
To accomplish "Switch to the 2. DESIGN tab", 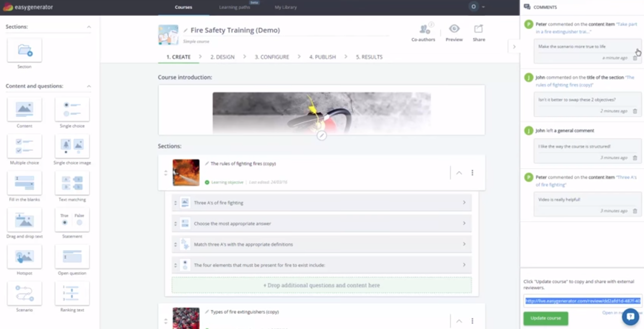I will click(223, 57).
